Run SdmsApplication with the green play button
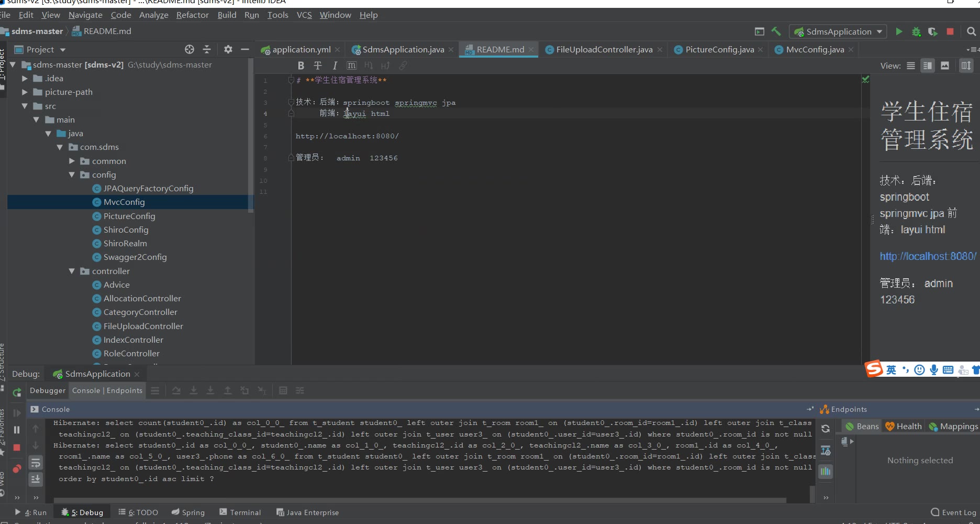 coord(899,31)
